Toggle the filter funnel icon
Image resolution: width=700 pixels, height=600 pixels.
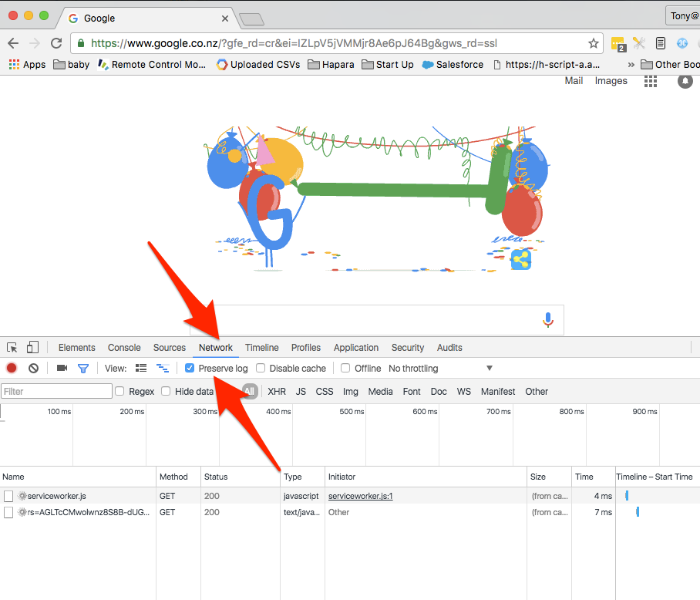[x=83, y=369]
